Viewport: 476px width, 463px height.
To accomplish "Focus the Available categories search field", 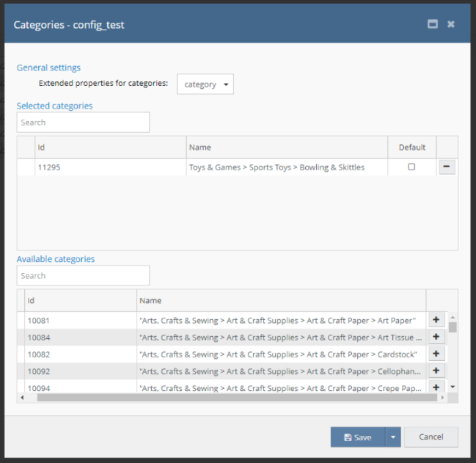I will tap(83, 276).
